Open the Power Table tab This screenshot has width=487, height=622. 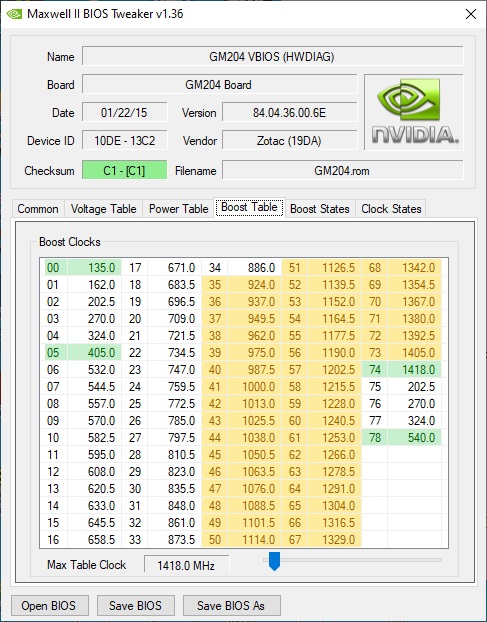coord(178,209)
